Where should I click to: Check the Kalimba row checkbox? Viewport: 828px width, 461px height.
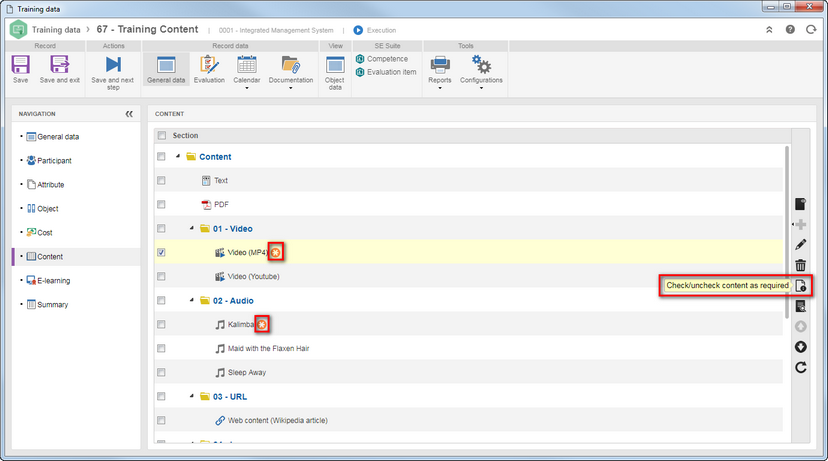point(161,325)
